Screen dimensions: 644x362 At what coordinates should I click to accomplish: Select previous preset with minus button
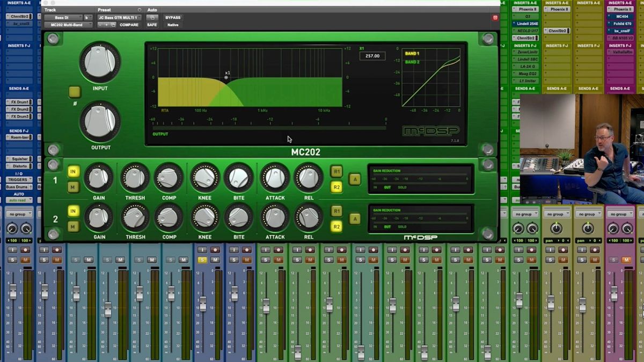[x=100, y=25]
